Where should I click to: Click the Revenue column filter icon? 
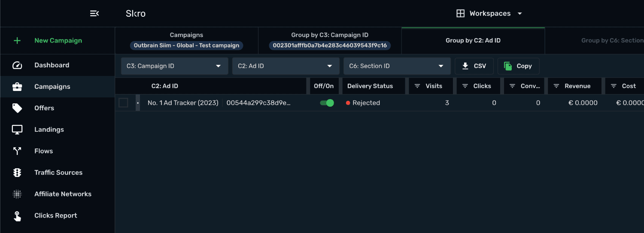(556, 86)
